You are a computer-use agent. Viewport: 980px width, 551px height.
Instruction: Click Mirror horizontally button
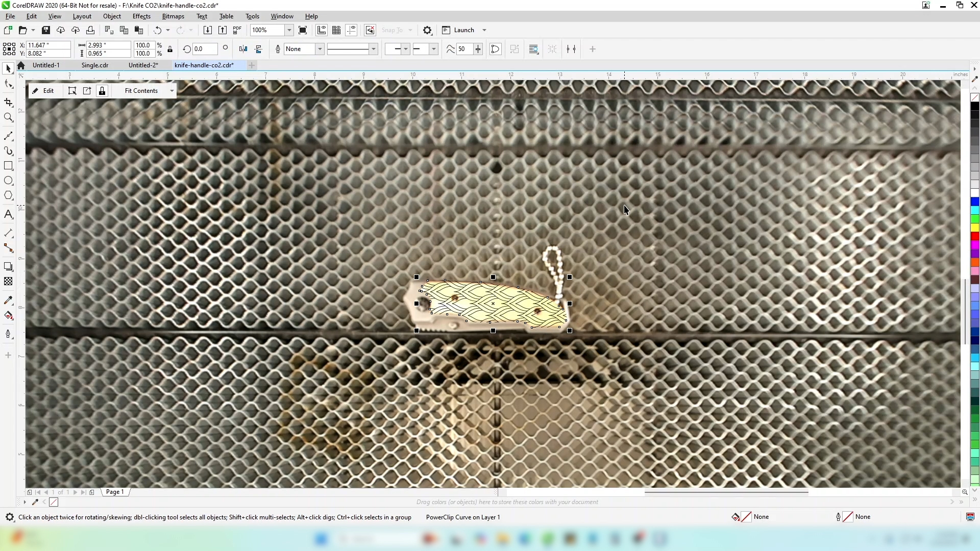click(243, 49)
